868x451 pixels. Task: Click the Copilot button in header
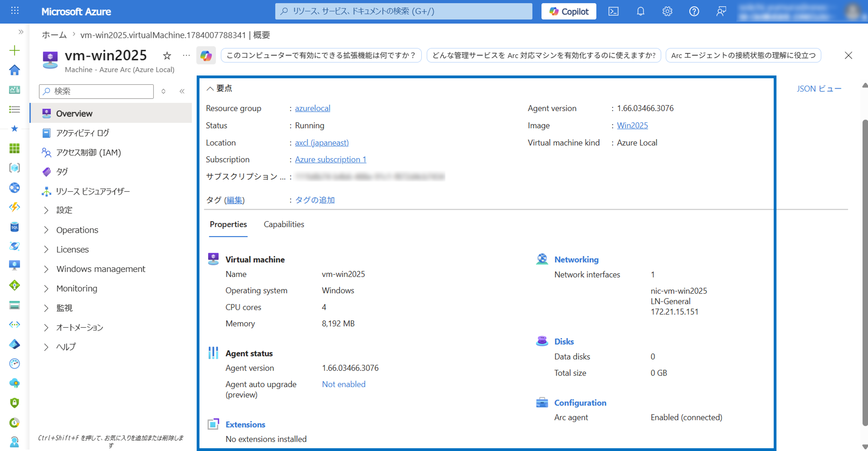point(569,11)
